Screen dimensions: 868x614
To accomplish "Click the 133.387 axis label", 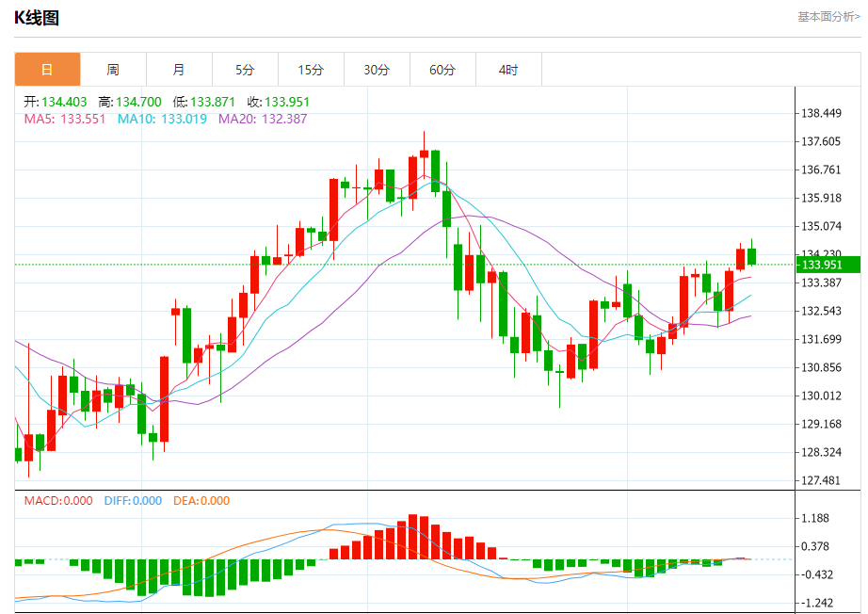I will tap(822, 283).
